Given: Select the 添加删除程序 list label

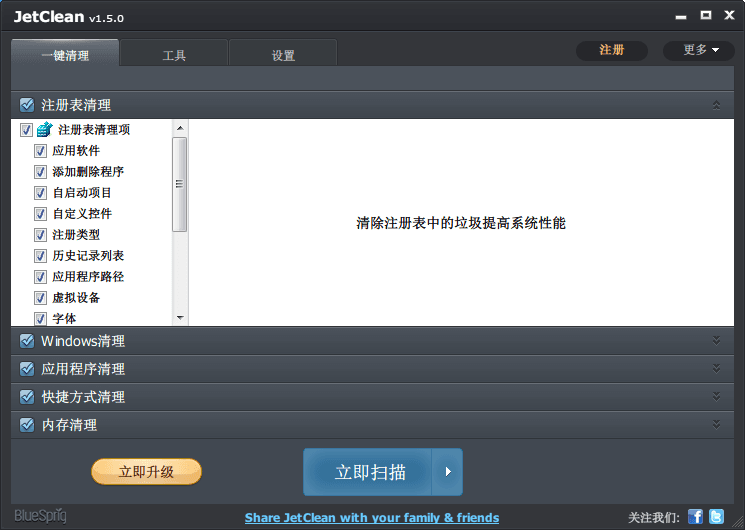Looking at the screenshot, I should (88, 172).
